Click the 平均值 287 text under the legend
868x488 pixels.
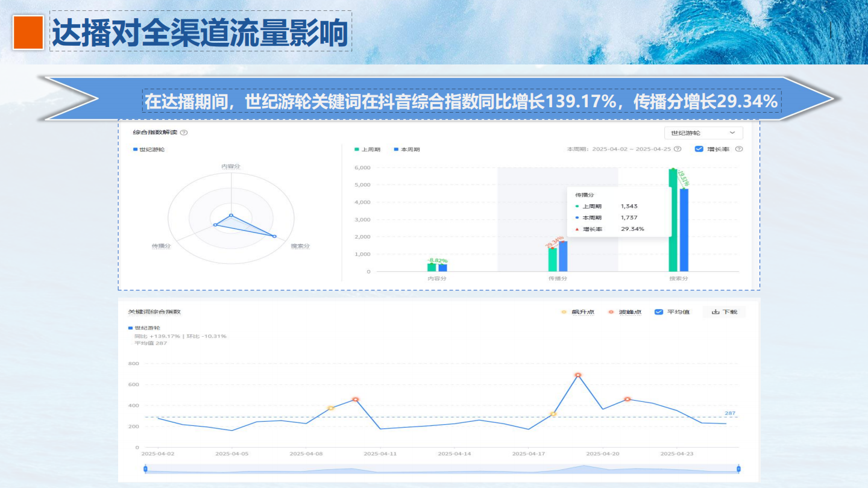click(x=150, y=343)
